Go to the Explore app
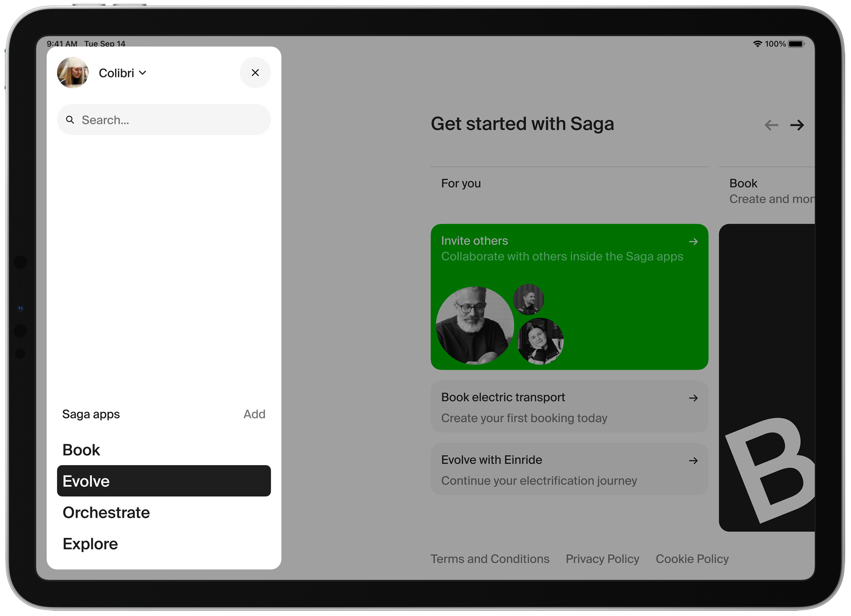 [x=90, y=544]
